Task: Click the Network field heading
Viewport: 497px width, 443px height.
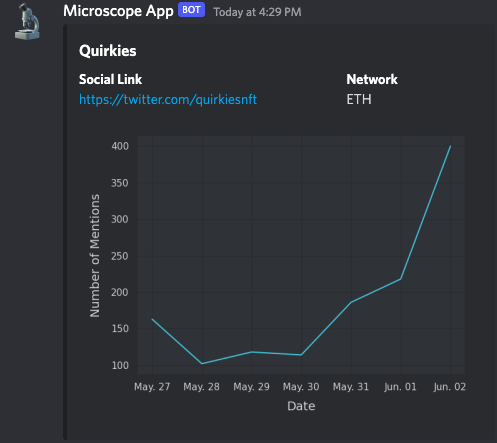Action: pyautogui.click(x=372, y=79)
